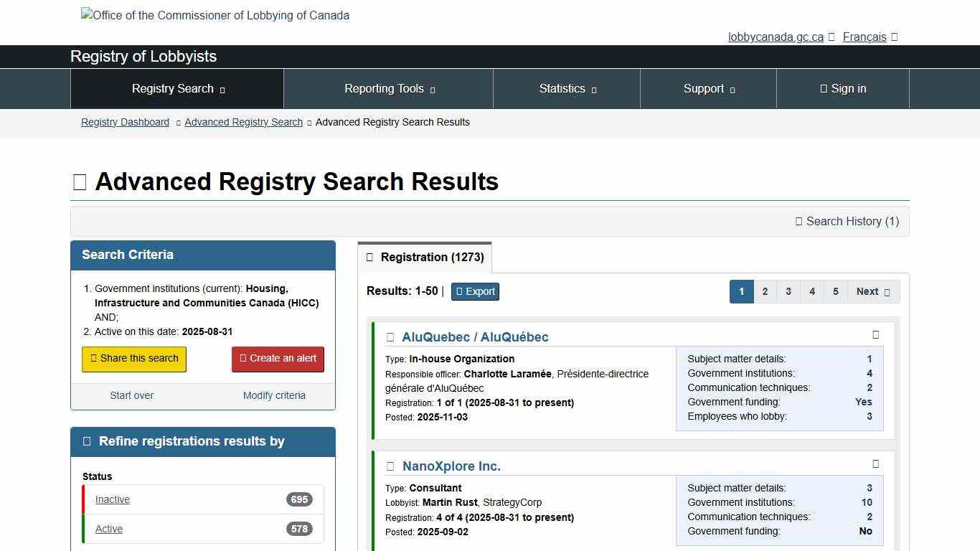Expand the Registry Search menu
The image size is (980, 551).
point(176,88)
